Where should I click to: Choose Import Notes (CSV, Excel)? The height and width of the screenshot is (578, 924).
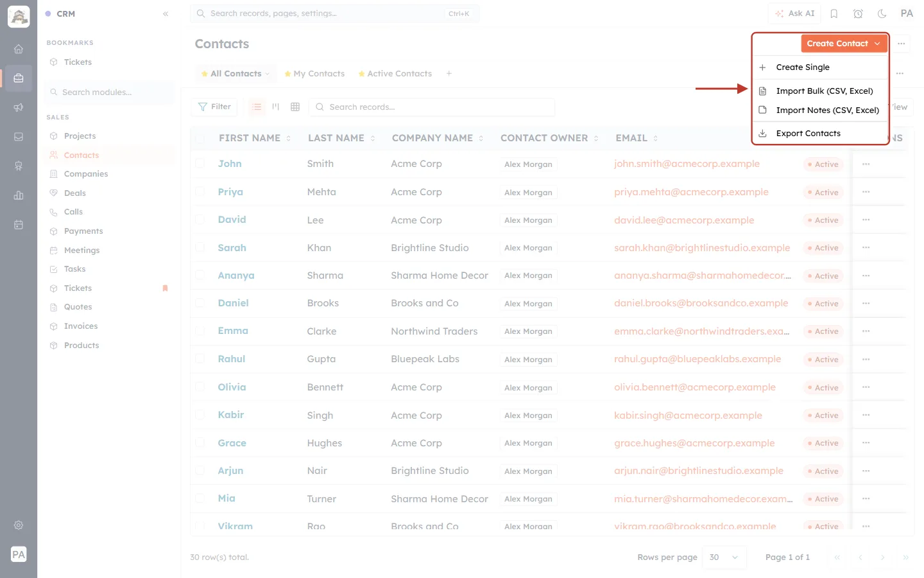(820, 110)
